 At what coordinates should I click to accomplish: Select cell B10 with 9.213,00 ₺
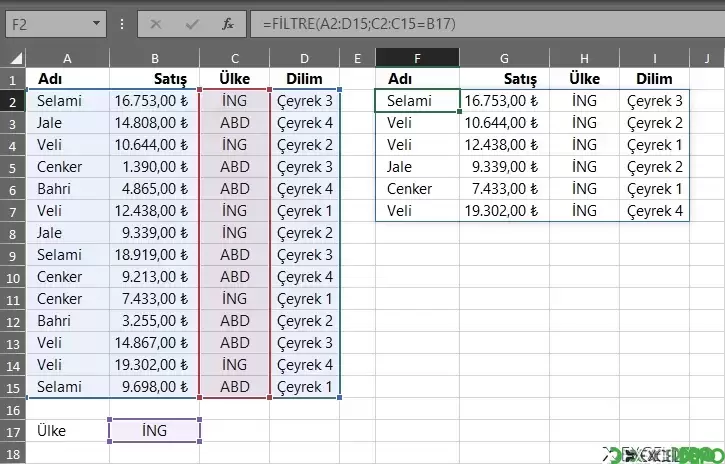pos(154,277)
